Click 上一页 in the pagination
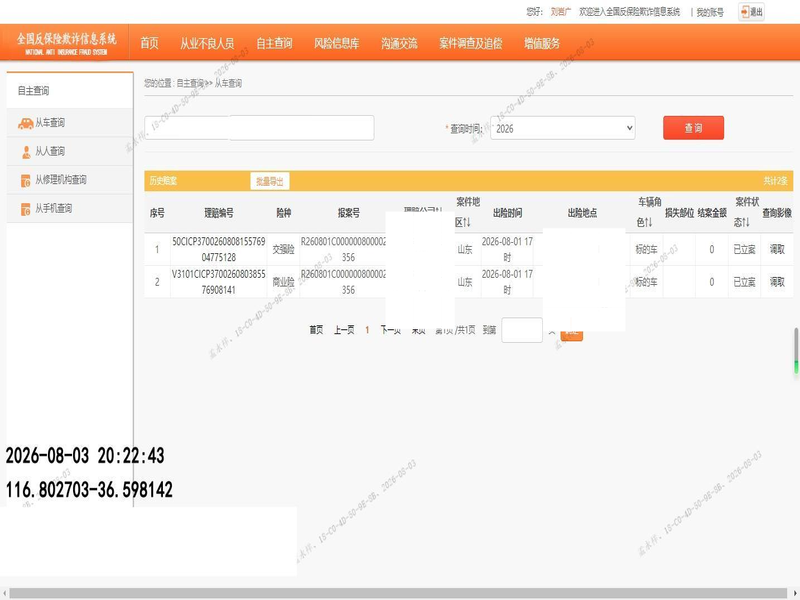Screen dimensions: 800x600 [344, 330]
